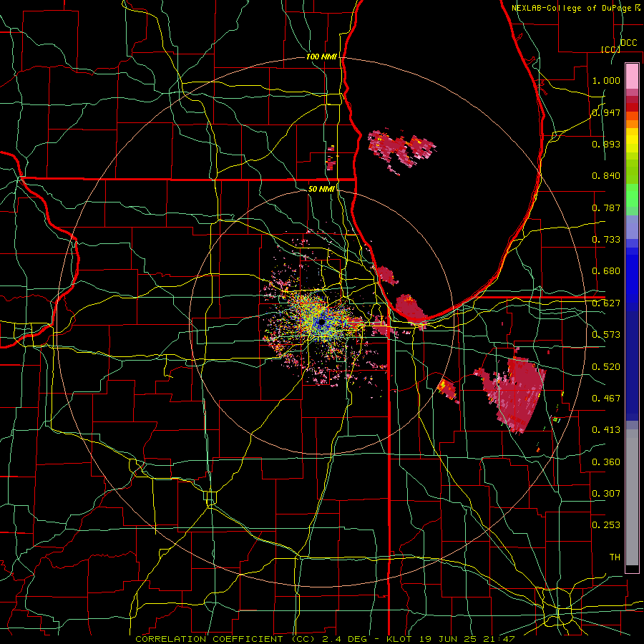This screenshot has width=644, height=644.
Task: Click the KLOT radar site center dot
Action: tap(322, 323)
